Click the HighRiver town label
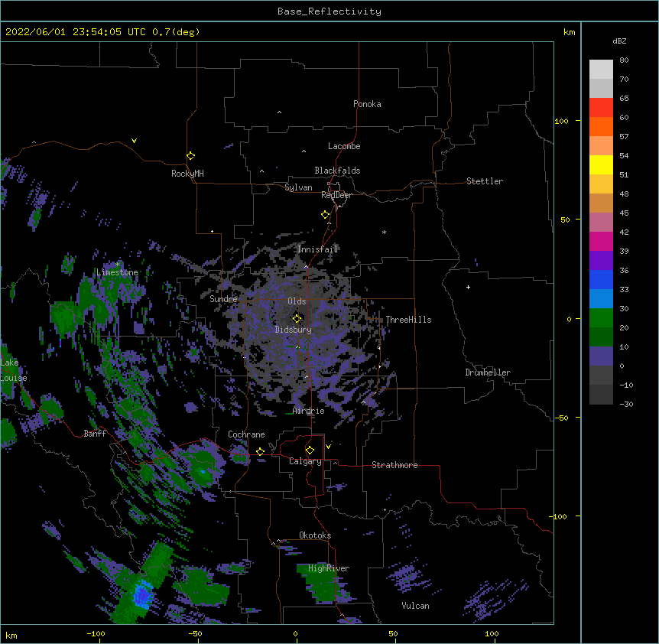This screenshot has width=659, height=644. tap(329, 568)
